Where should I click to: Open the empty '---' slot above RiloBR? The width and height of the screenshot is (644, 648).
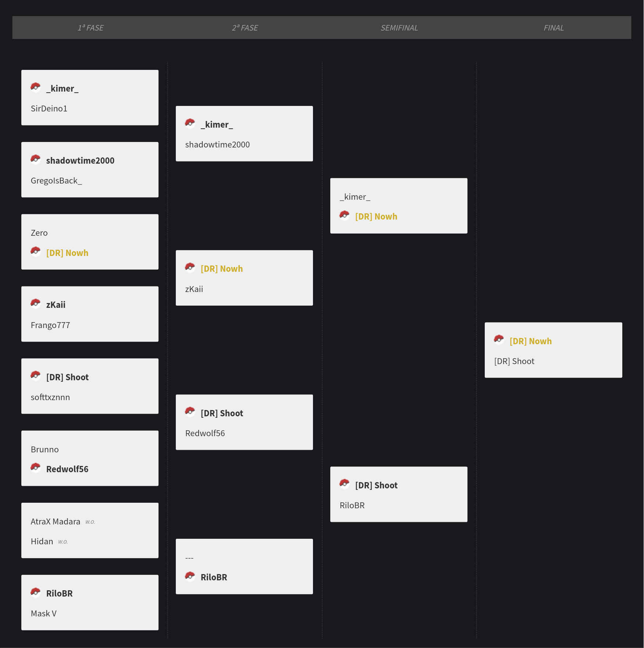(x=189, y=558)
